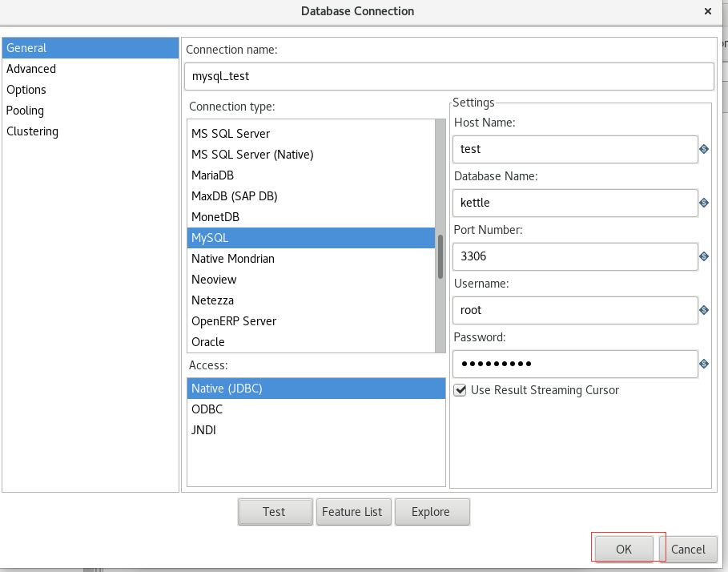Select MariaDB connection type
This screenshot has height=572, width=728.
point(311,175)
